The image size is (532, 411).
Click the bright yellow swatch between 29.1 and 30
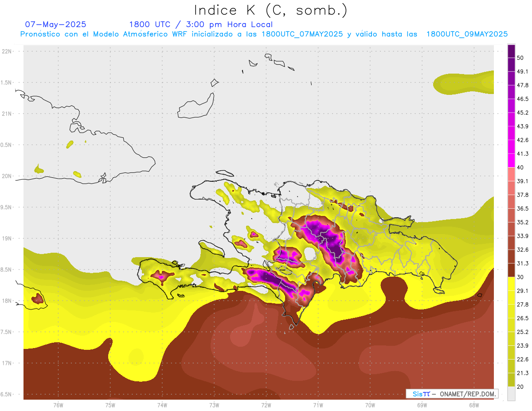(512, 284)
